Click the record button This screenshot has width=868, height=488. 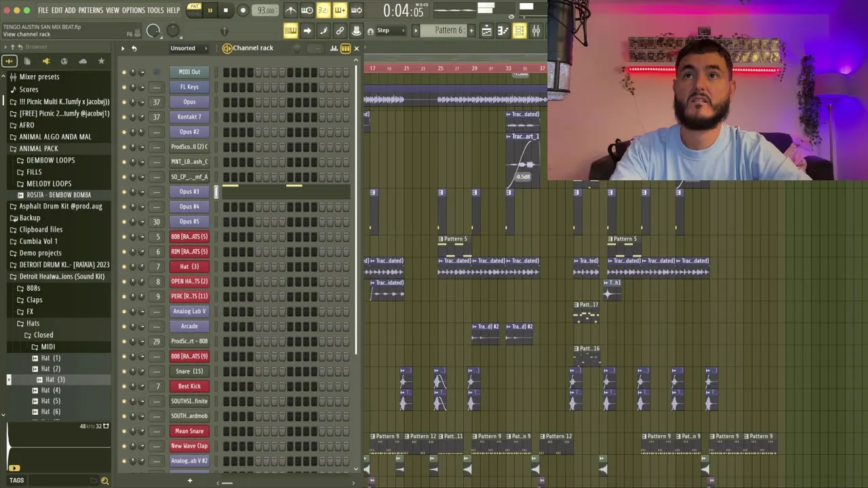(x=243, y=10)
